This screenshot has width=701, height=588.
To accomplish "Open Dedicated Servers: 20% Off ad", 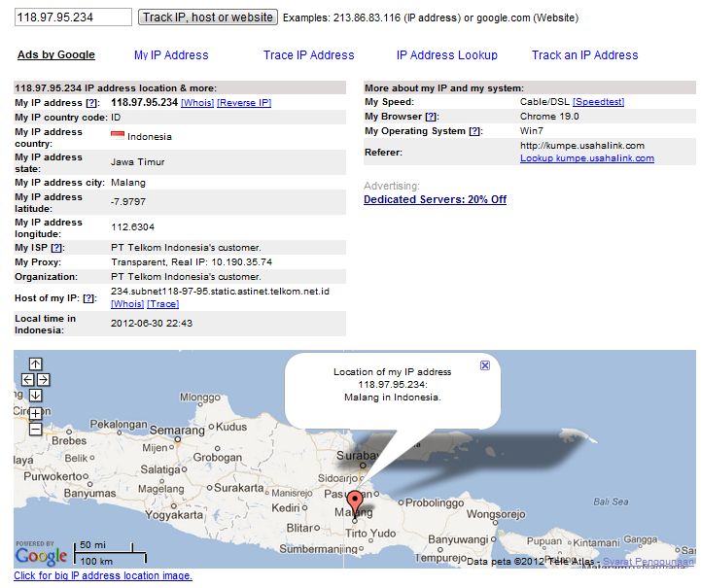I will [x=435, y=199].
